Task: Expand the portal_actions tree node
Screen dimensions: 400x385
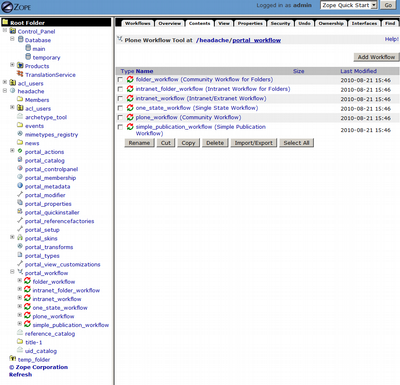Action: tap(12, 151)
